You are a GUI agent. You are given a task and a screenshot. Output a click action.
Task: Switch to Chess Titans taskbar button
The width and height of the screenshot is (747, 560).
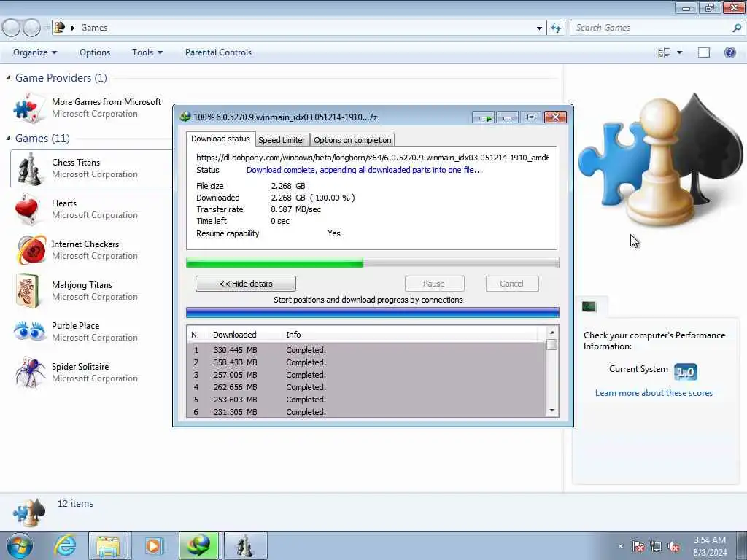245,545
